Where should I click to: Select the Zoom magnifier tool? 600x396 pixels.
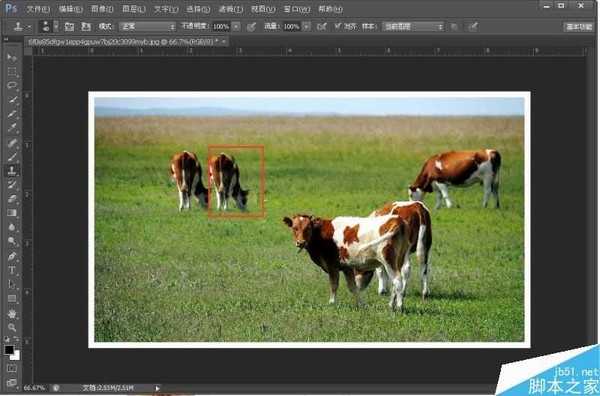tap(12, 328)
